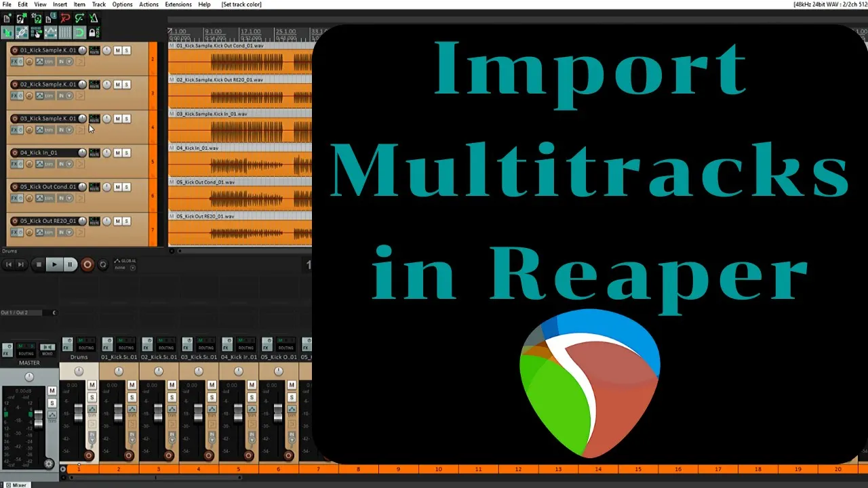This screenshot has height=488, width=868.
Task: Click Pause in the transport bar
Action: [x=70, y=265]
